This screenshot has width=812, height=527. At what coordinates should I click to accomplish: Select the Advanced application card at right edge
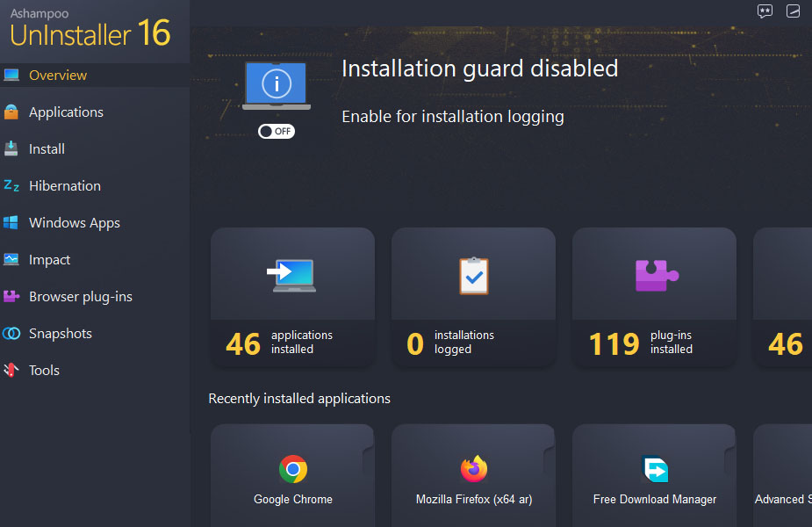pyautogui.click(x=782, y=476)
